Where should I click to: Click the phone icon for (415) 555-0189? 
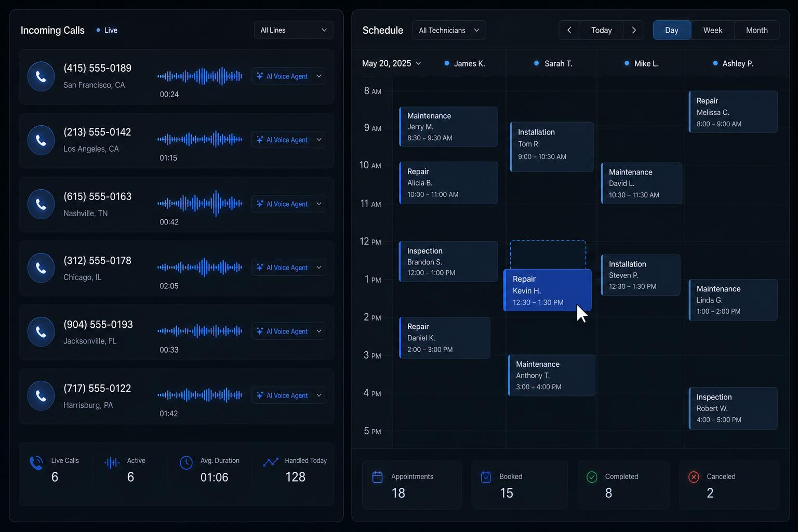41,76
